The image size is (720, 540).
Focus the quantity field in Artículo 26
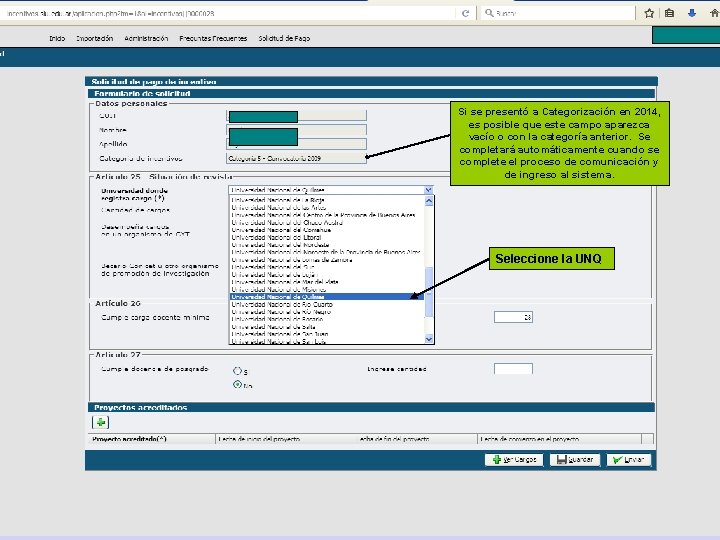513,317
